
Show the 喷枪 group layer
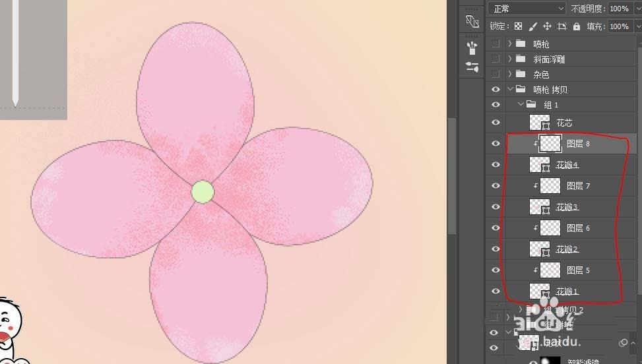[496, 44]
